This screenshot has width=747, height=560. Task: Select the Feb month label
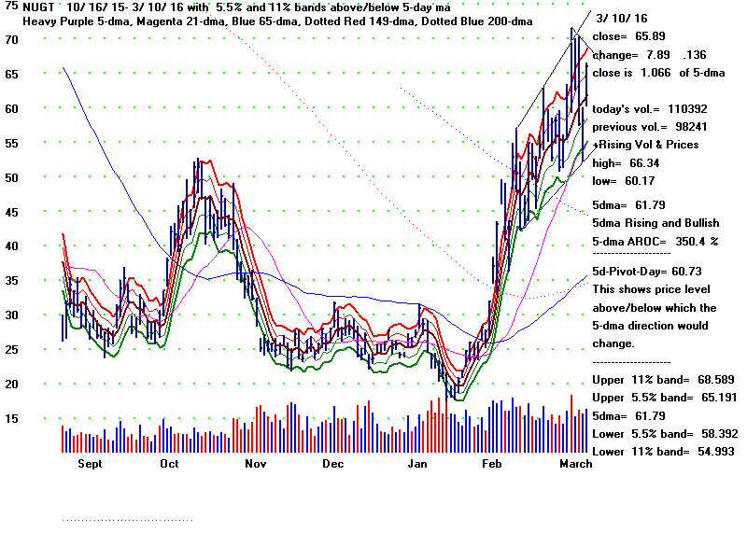[494, 463]
